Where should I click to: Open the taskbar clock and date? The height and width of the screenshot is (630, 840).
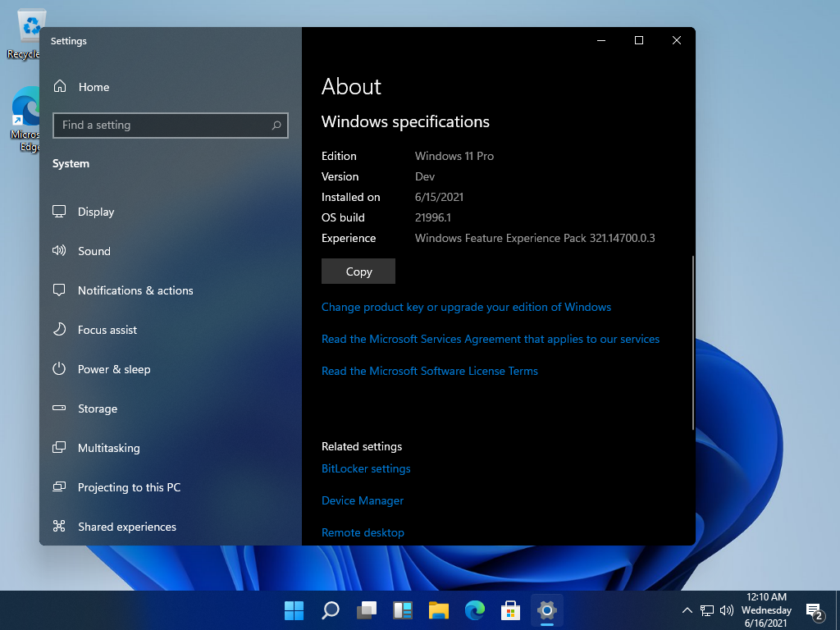coord(766,610)
